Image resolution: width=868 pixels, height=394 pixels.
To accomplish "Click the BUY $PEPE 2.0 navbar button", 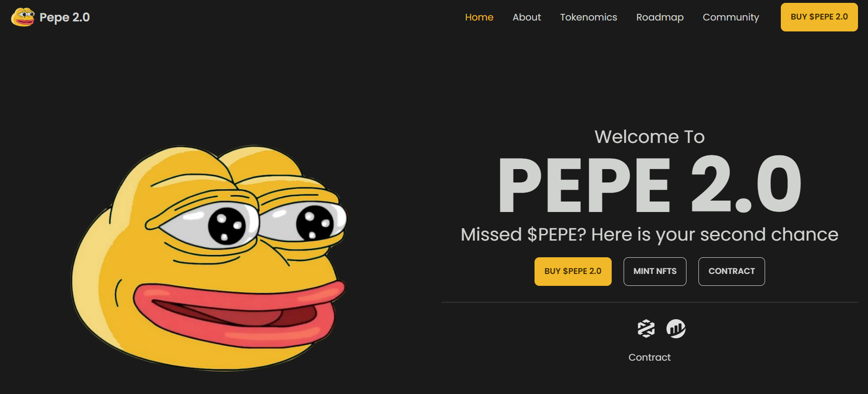I will coord(819,17).
